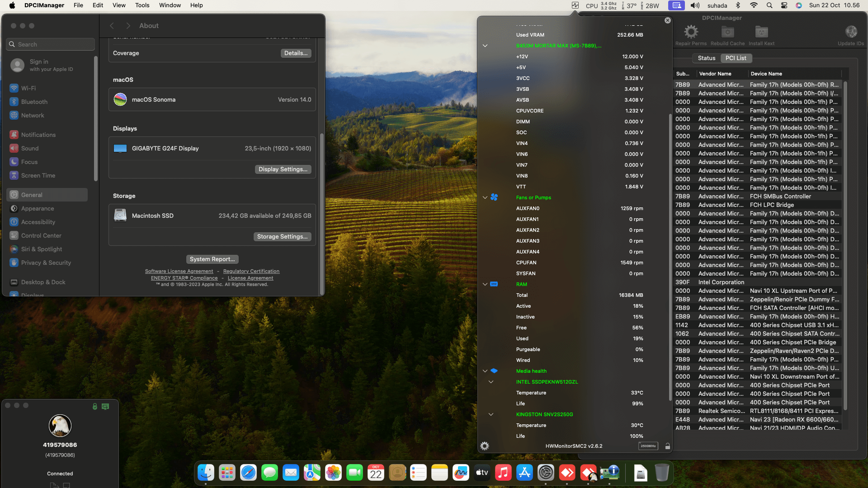Click the Search field in System Settings
Screen dimensions: 868x488
click(x=51, y=44)
